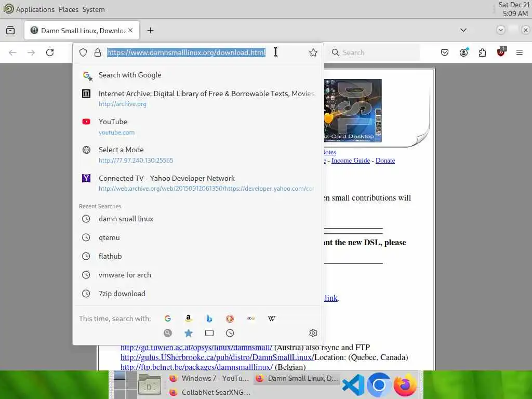Search this time with DuckDuckGo icon
The height and width of the screenshot is (399, 532).
tap(230, 318)
